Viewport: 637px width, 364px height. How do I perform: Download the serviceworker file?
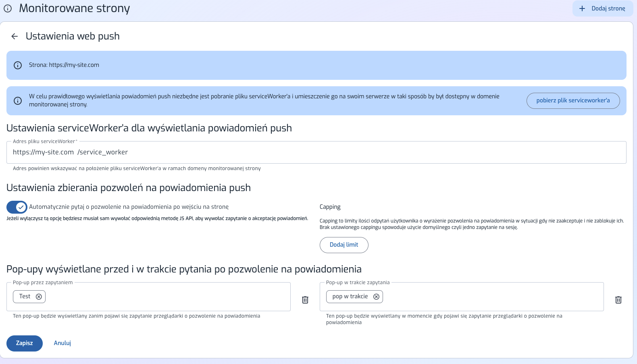coord(572,101)
